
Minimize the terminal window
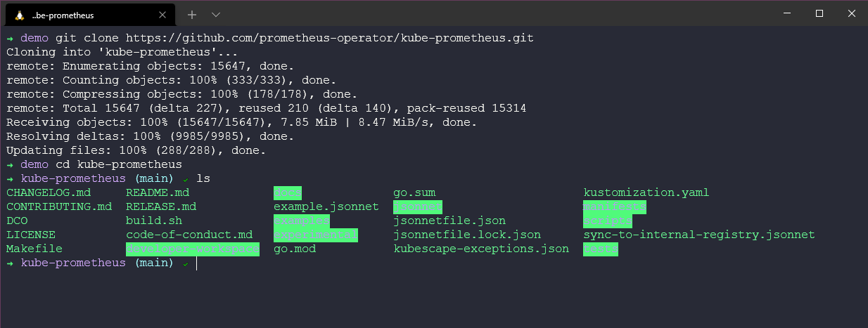[786, 13]
